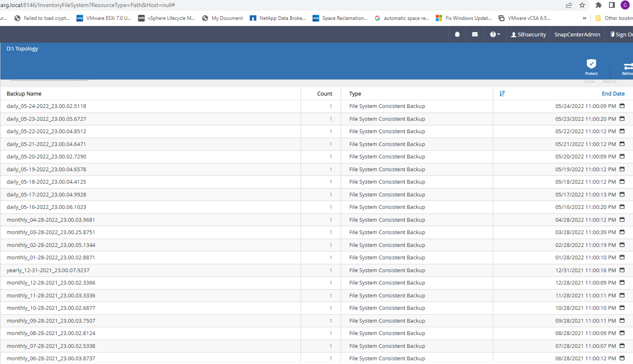Click calendar icon for yearly 12/31/2021 backup
The width and height of the screenshot is (633, 364).
[622, 270]
